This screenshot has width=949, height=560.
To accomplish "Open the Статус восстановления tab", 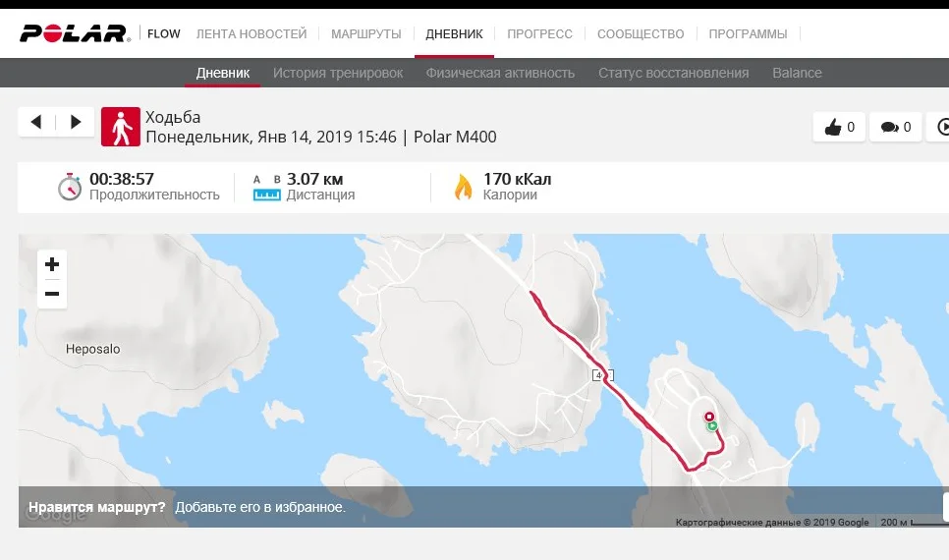I will pyautogui.click(x=673, y=73).
